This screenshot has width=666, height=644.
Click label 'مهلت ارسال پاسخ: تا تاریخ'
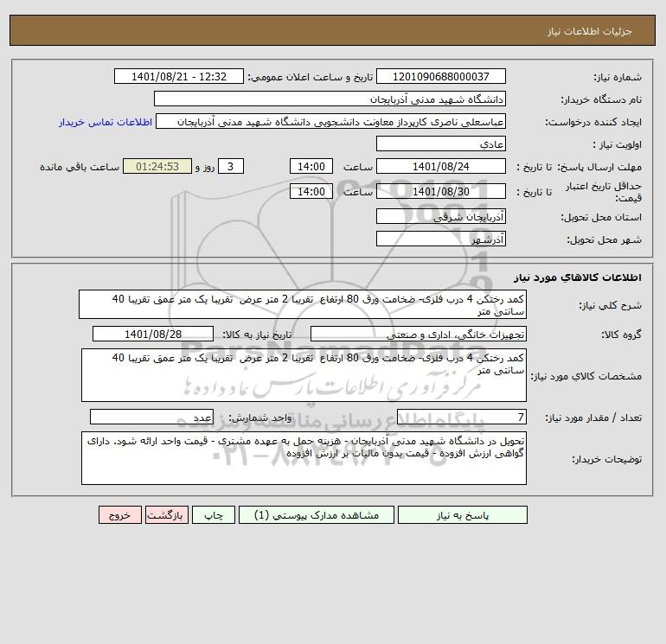pyautogui.click(x=579, y=167)
